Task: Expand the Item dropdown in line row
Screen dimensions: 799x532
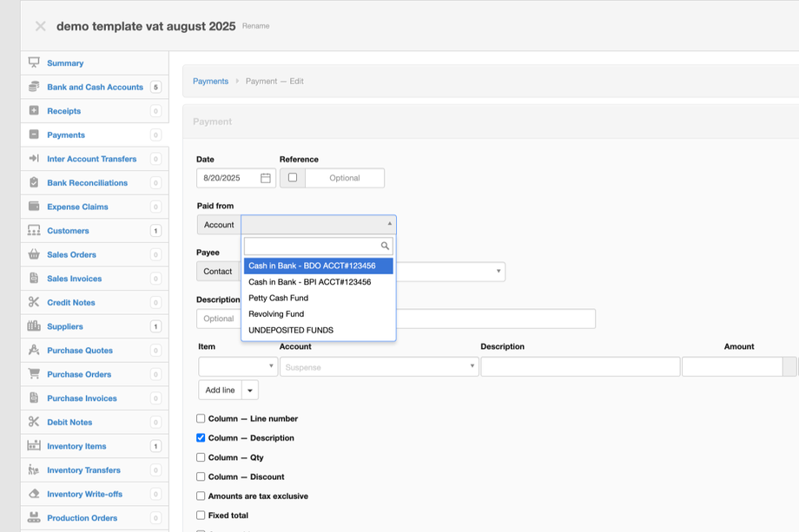Action: pyautogui.click(x=238, y=367)
